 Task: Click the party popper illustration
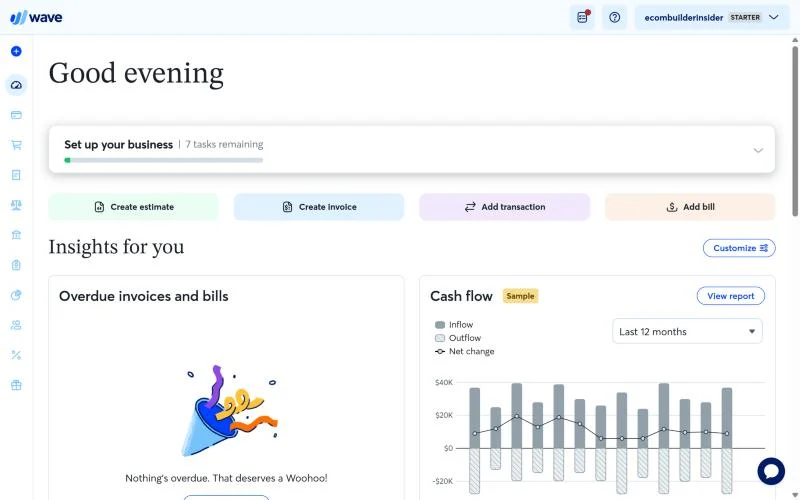tap(231, 411)
